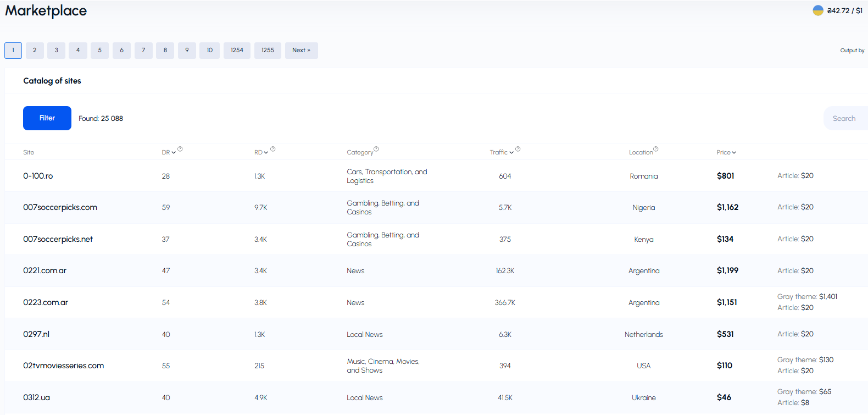Click the Kenya location cell
868x415 pixels.
point(644,240)
